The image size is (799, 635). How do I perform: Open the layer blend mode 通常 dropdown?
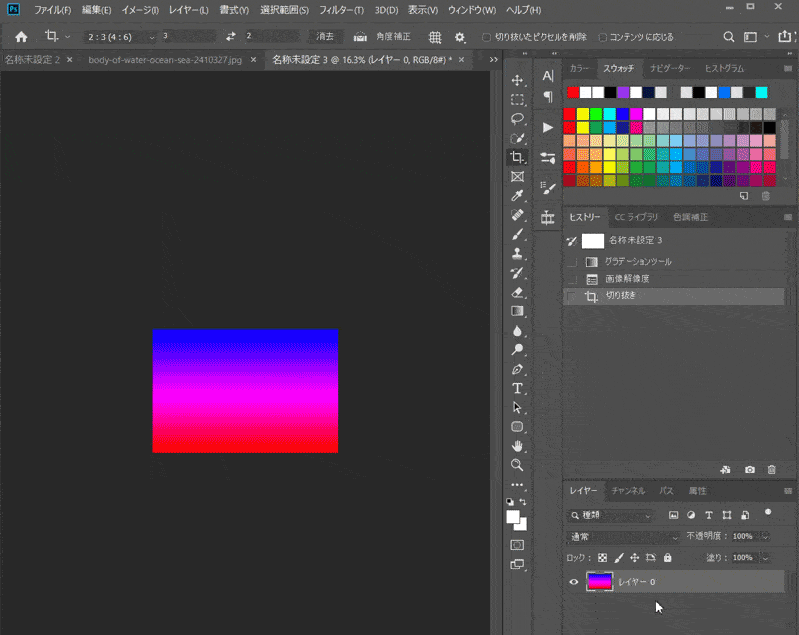(621, 537)
